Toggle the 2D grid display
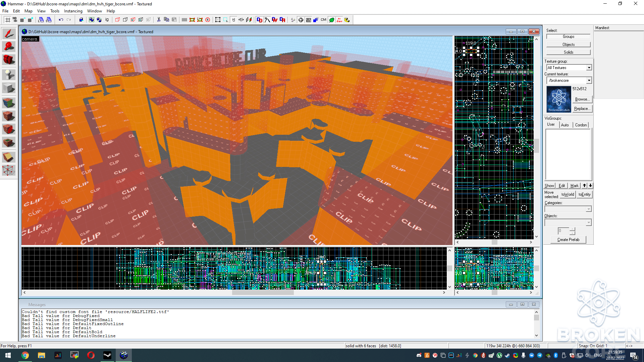 coord(7,20)
